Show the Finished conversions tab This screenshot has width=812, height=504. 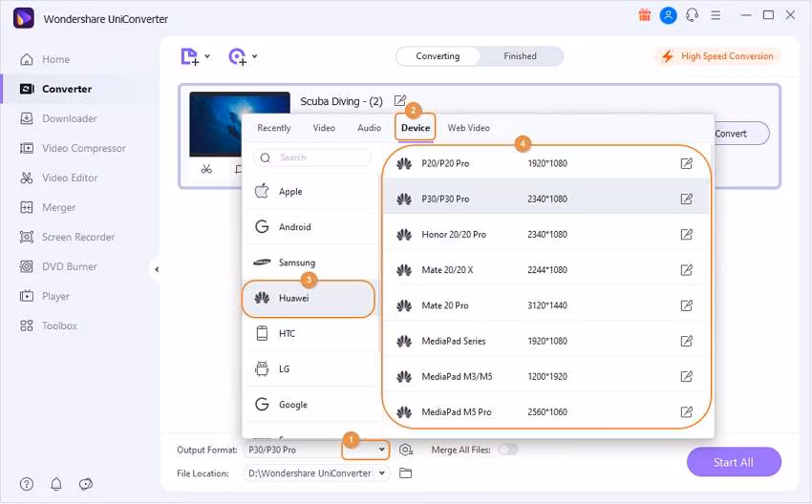coord(520,56)
